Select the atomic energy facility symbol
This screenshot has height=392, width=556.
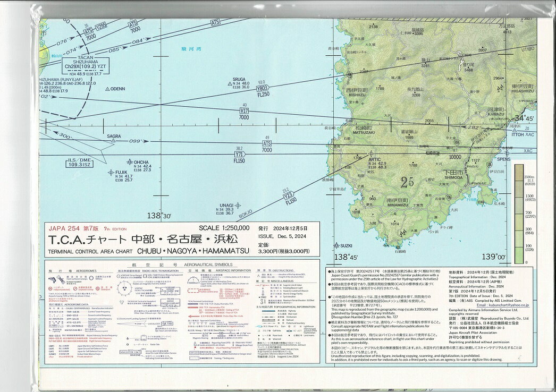coord(263,294)
